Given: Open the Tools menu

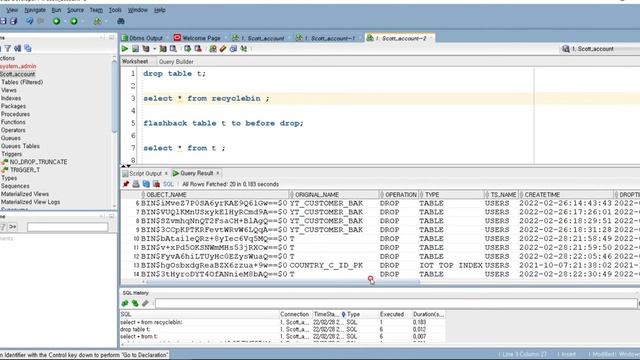Looking at the screenshot, I should tap(115, 10).
